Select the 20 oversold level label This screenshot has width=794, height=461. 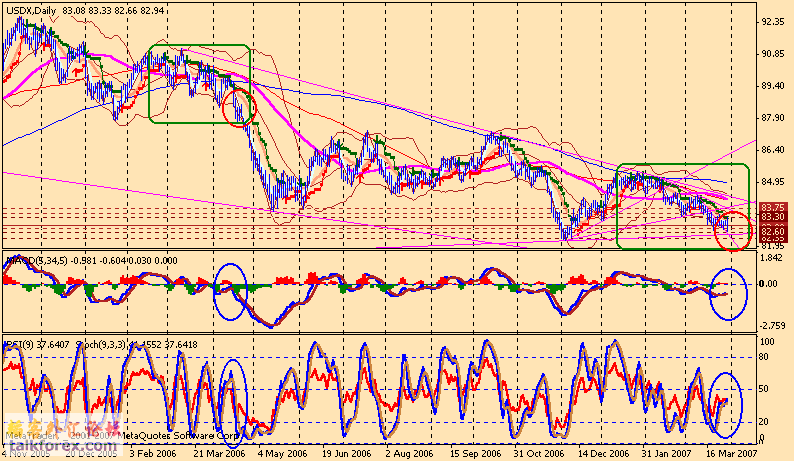764,421
